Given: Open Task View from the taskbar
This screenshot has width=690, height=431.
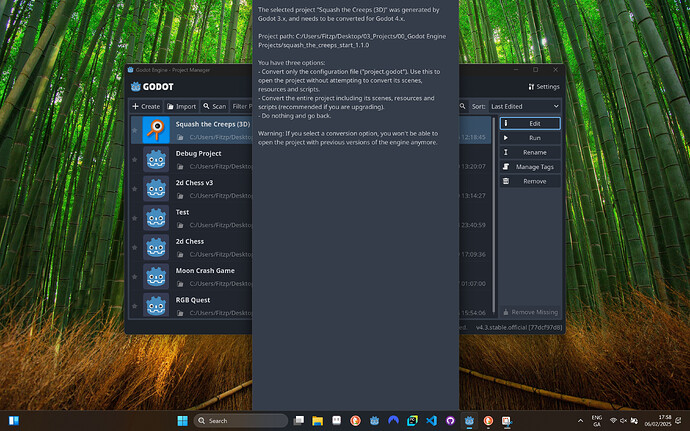Looking at the screenshot, I should (x=299, y=421).
